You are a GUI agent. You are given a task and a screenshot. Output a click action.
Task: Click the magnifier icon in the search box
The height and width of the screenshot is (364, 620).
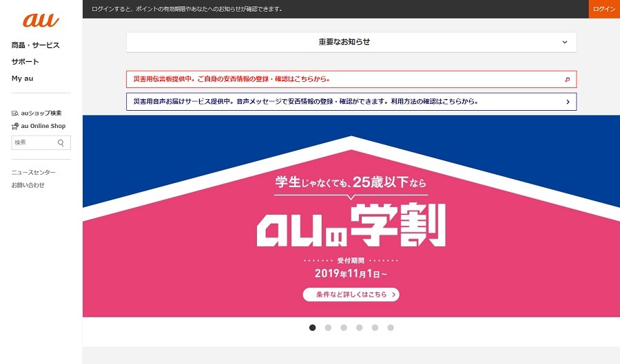pyautogui.click(x=61, y=142)
